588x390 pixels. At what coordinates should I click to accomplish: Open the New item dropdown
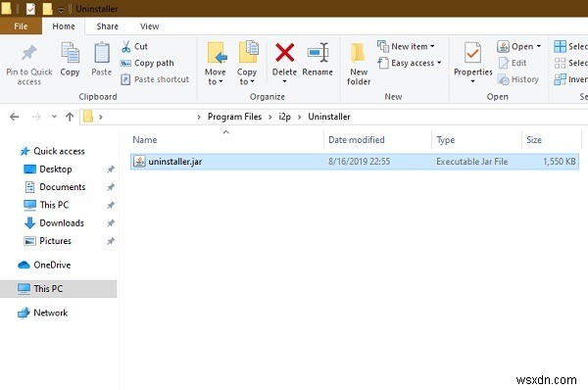(x=406, y=46)
